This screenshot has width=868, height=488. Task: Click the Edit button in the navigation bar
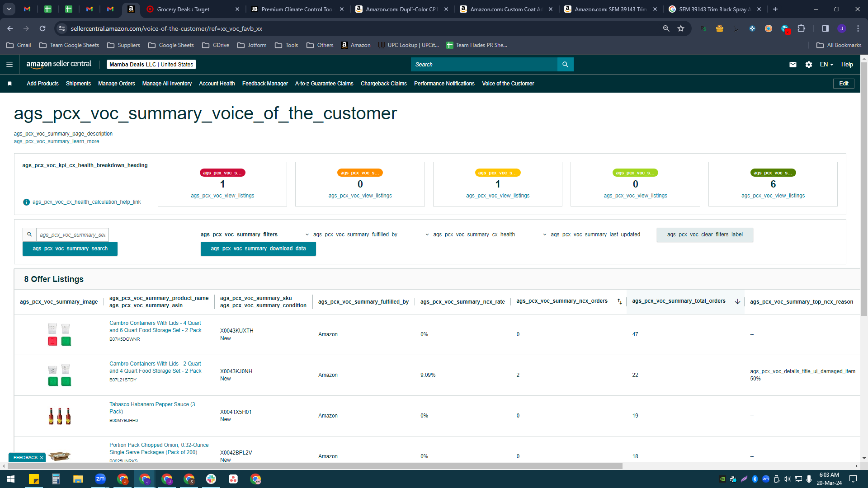point(844,84)
